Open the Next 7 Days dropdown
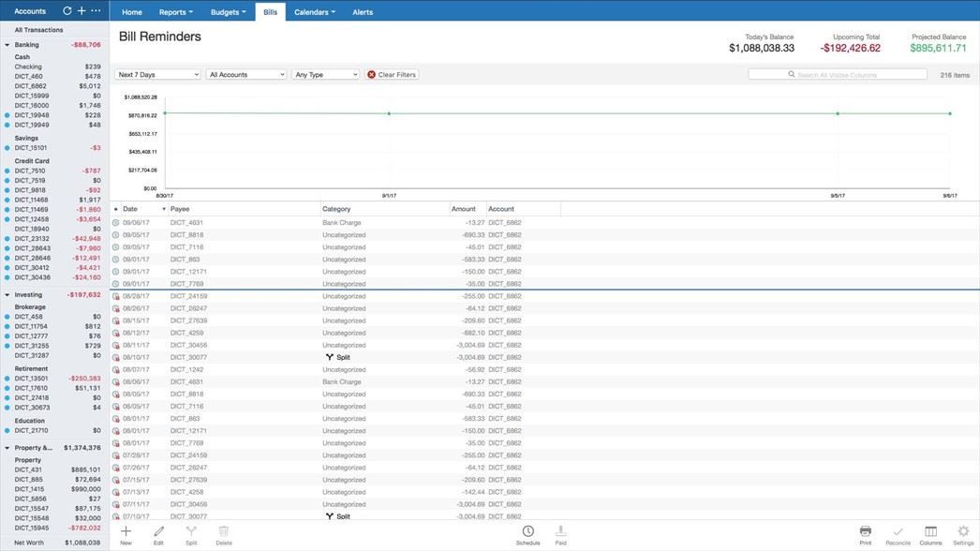This screenshot has height=551, width=980. (x=157, y=74)
